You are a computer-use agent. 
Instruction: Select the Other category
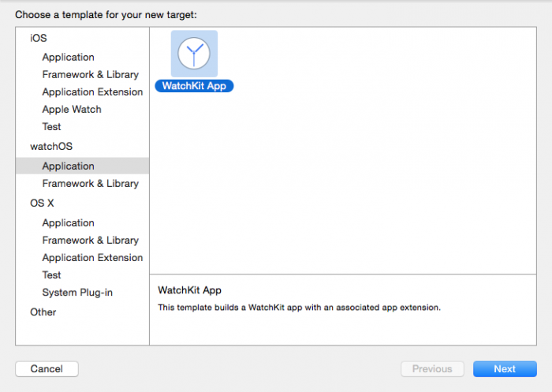[x=43, y=312]
